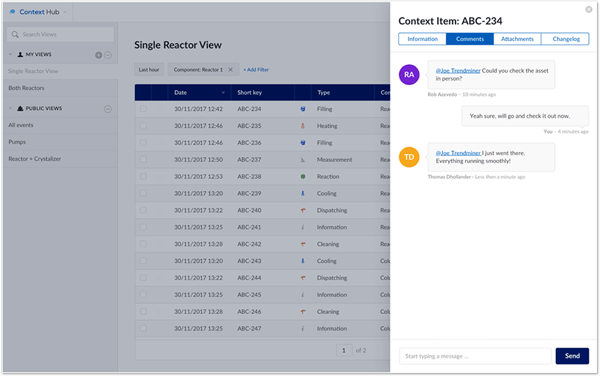Click the page number box showing 1

[344, 350]
